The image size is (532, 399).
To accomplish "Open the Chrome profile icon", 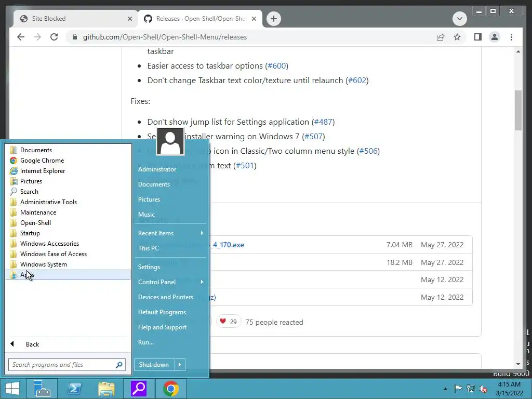I will point(495,37).
